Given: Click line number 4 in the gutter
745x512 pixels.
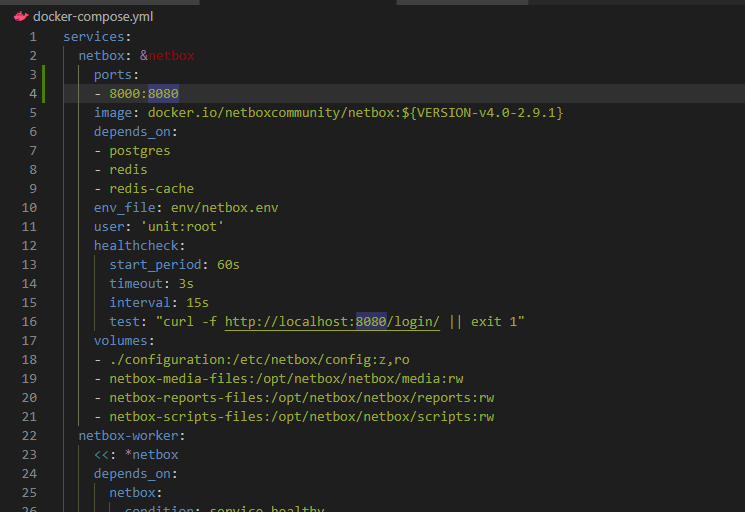Looking at the screenshot, I should pos(33,94).
